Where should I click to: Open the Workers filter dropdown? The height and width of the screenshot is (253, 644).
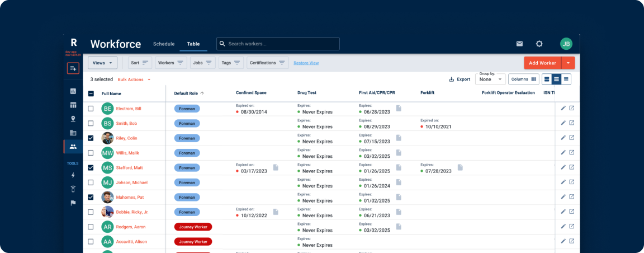pyautogui.click(x=171, y=63)
